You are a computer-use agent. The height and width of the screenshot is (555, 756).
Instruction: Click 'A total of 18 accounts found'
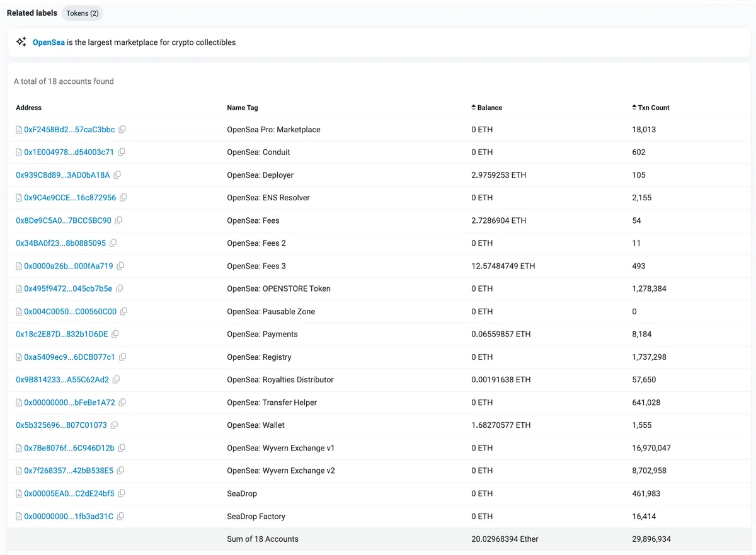[x=64, y=81]
